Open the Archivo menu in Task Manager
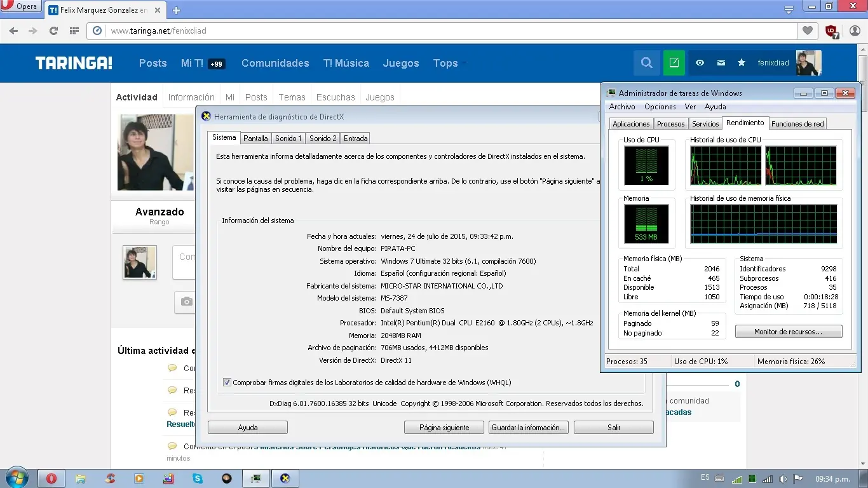The height and width of the screenshot is (488, 868). pyautogui.click(x=622, y=107)
